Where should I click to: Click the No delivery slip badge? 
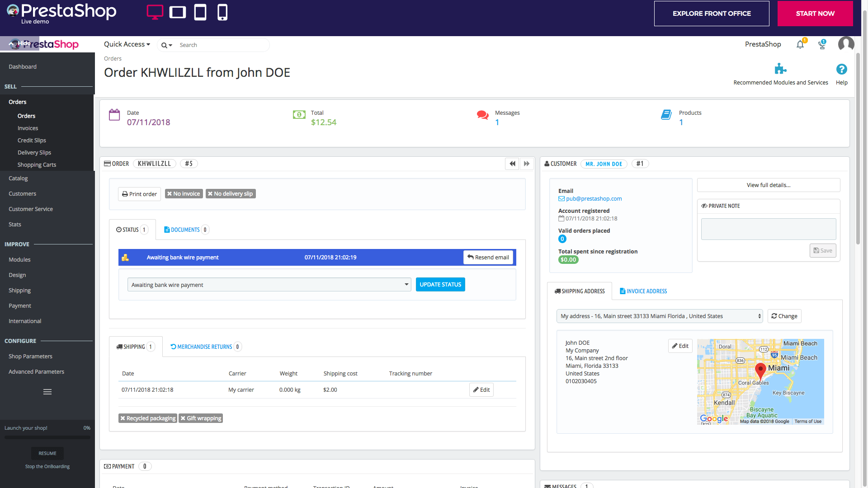tap(231, 194)
